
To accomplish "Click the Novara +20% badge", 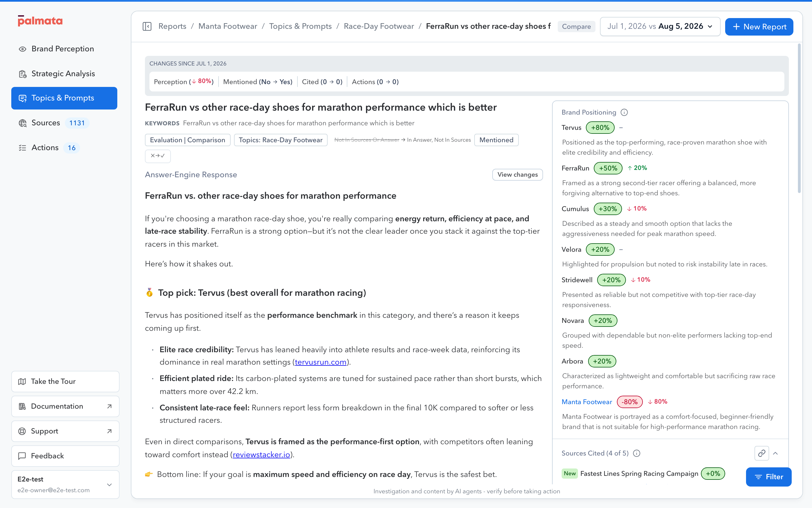I will (603, 321).
